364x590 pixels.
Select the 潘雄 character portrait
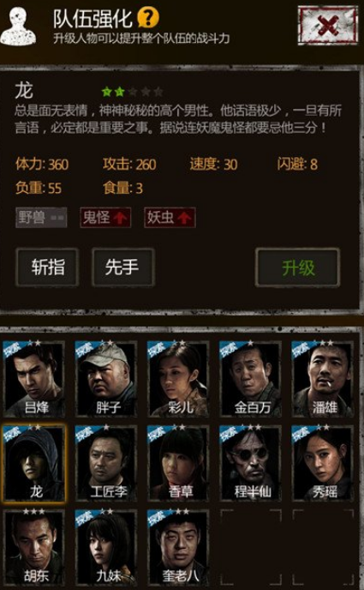(x=323, y=378)
